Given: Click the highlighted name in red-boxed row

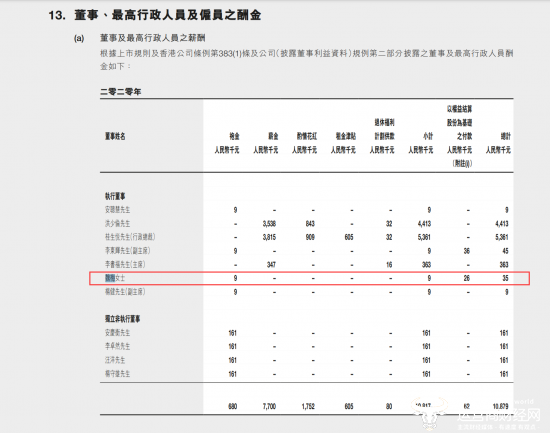Looking at the screenshot, I should coord(110,278).
